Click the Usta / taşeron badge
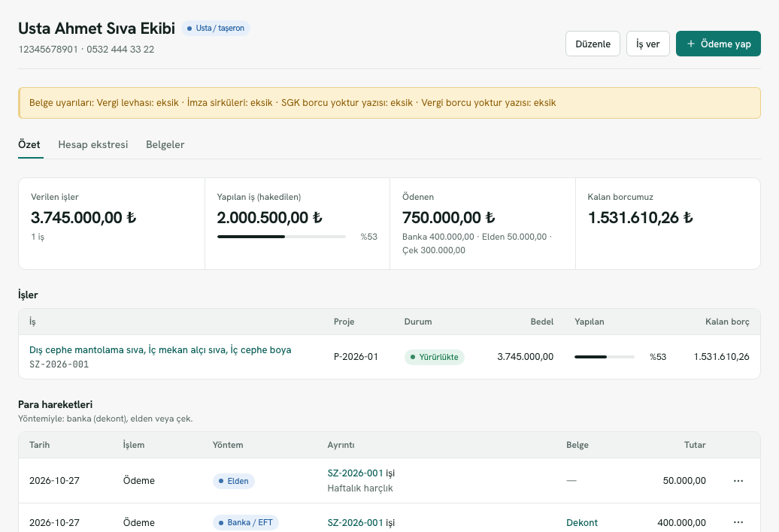Screen dimensions: 779x532 click(x=216, y=29)
